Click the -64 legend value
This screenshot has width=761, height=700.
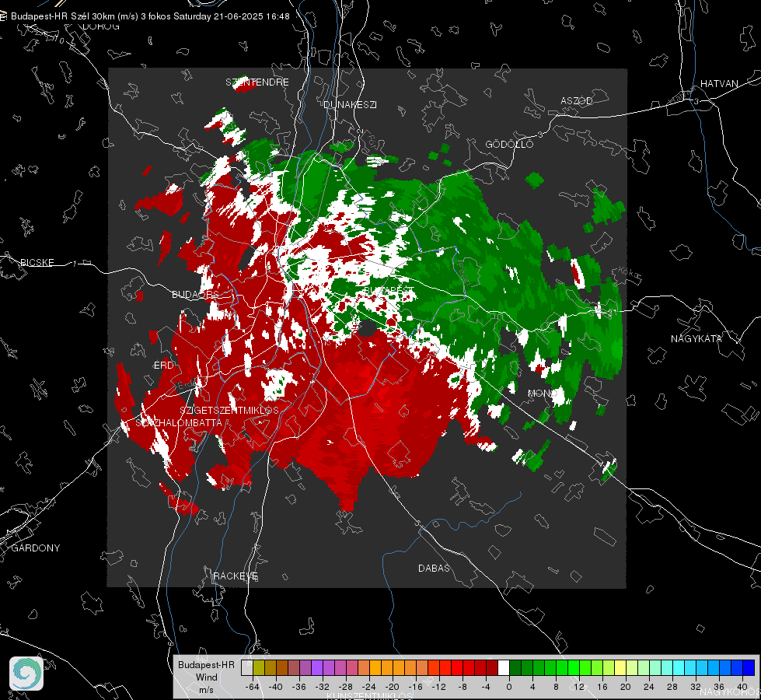[x=253, y=687]
